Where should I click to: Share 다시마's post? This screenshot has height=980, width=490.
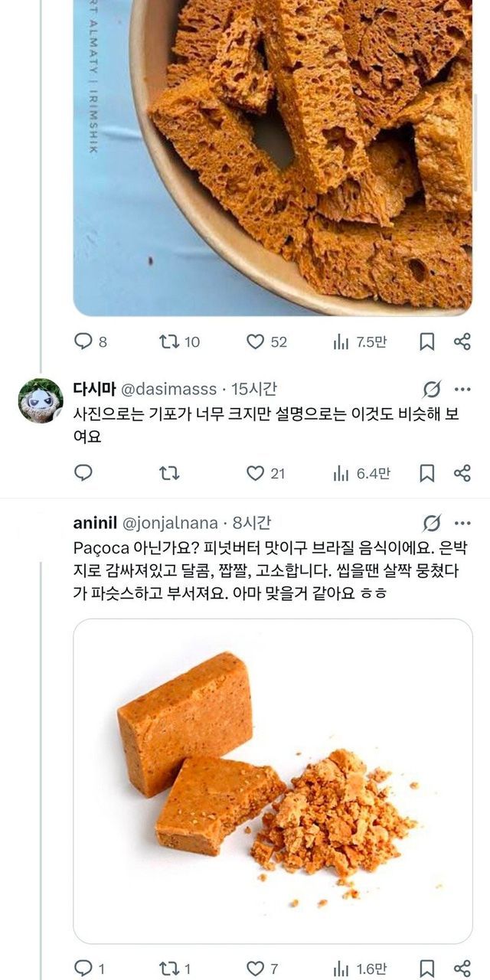[x=462, y=473]
